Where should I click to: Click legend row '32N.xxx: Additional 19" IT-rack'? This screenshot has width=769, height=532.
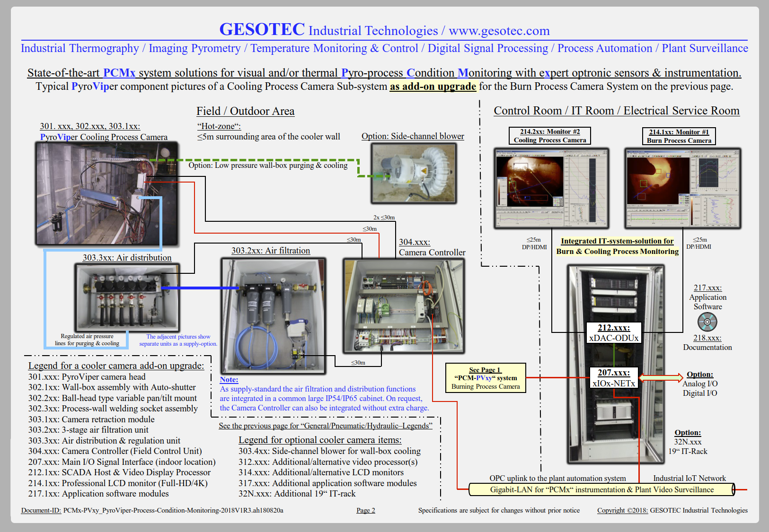click(297, 494)
